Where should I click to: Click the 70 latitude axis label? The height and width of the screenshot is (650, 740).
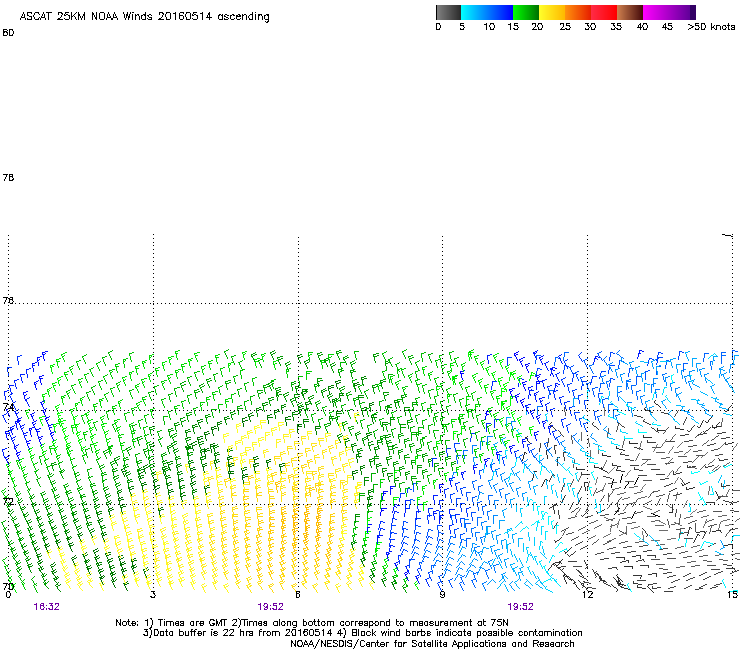8,586
